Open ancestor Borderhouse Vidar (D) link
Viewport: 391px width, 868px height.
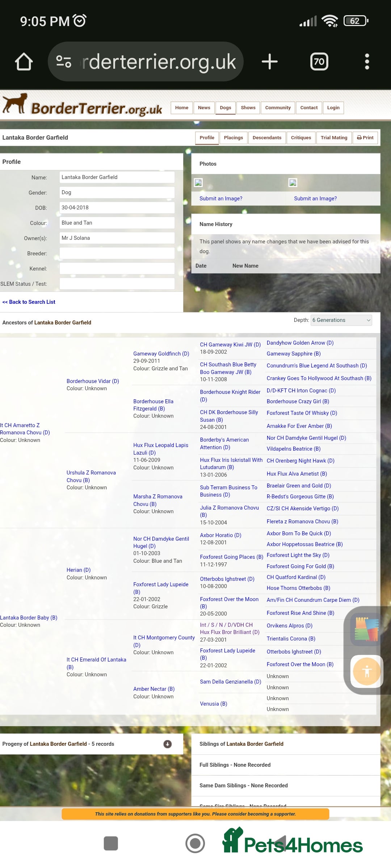click(93, 381)
